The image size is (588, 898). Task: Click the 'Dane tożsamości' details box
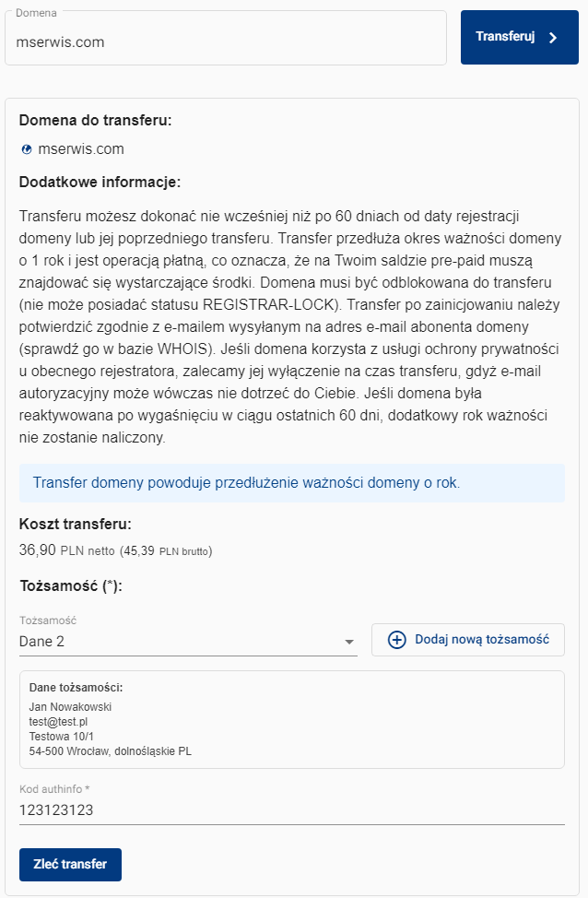292,719
